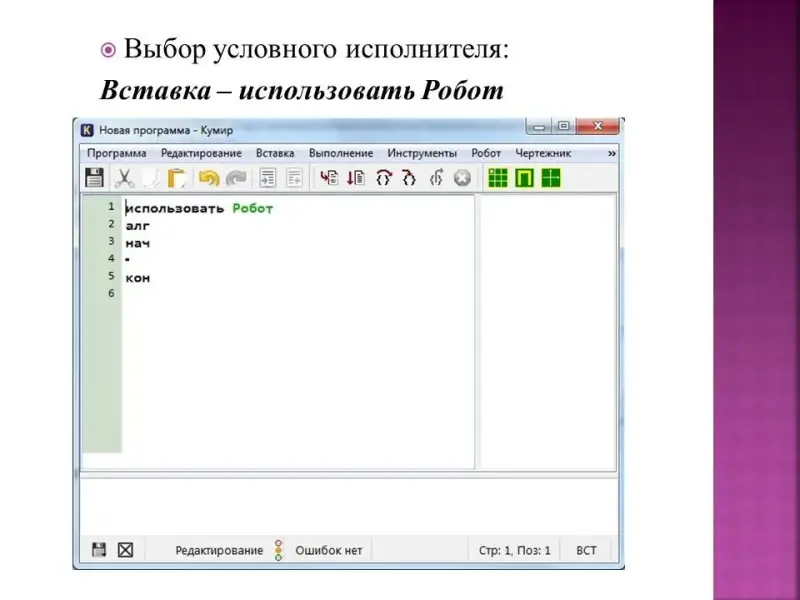Click the Stop execution round icon
The height and width of the screenshot is (600, 800).
(x=462, y=179)
